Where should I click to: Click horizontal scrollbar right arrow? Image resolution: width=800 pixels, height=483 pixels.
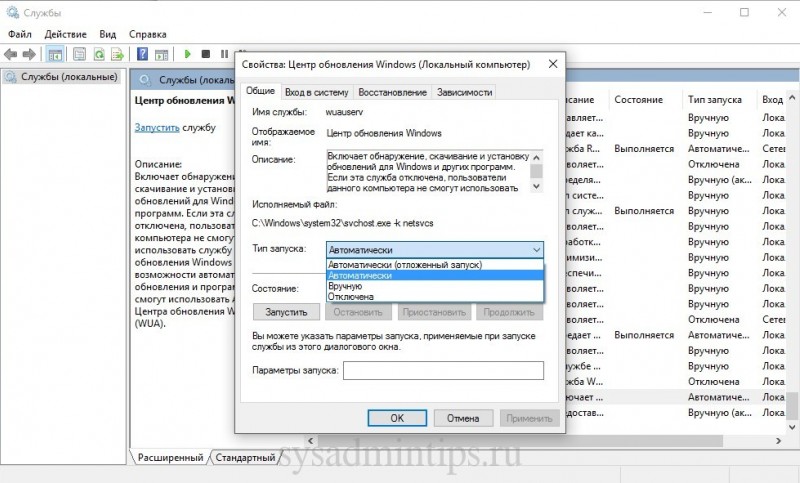click(x=779, y=441)
